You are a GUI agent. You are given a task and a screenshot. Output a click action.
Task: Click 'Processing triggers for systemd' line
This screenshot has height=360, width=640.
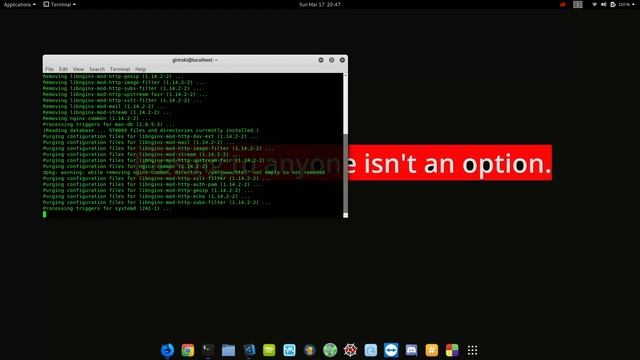coord(107,208)
